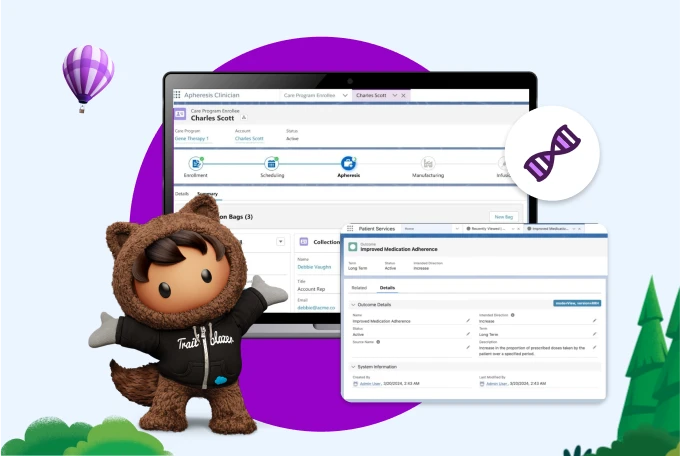
Task: Click the New Bag button
Action: click(x=503, y=217)
